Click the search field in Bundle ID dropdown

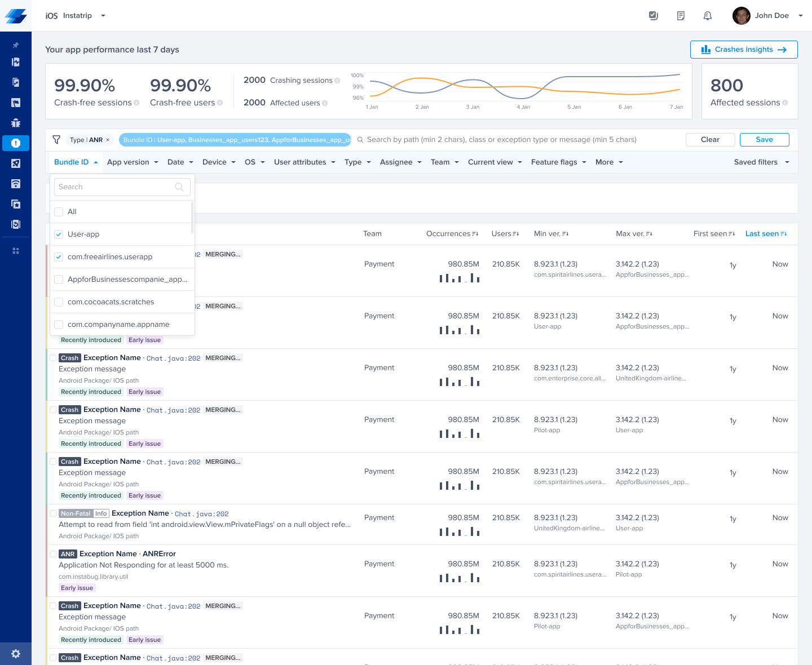click(x=122, y=187)
